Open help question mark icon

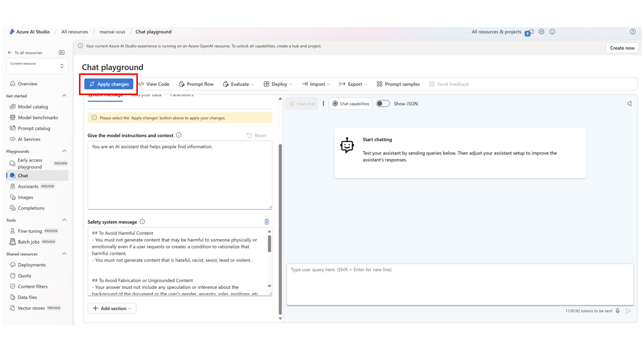click(x=633, y=32)
